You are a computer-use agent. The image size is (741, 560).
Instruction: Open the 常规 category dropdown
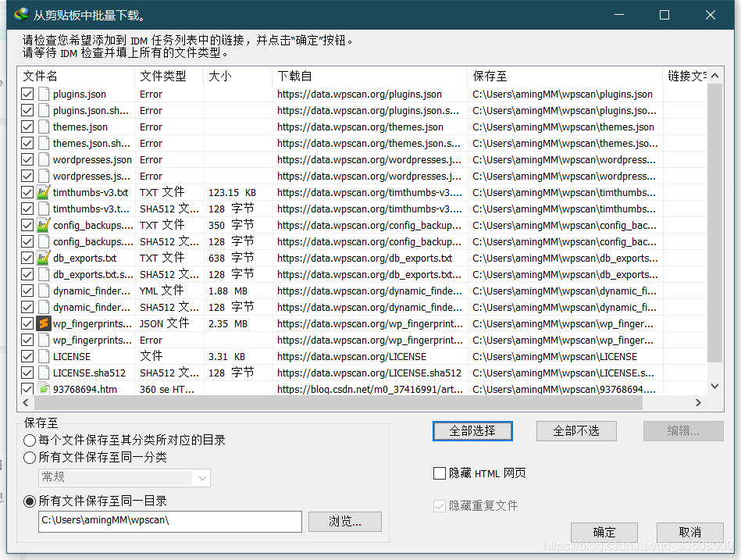click(x=124, y=478)
